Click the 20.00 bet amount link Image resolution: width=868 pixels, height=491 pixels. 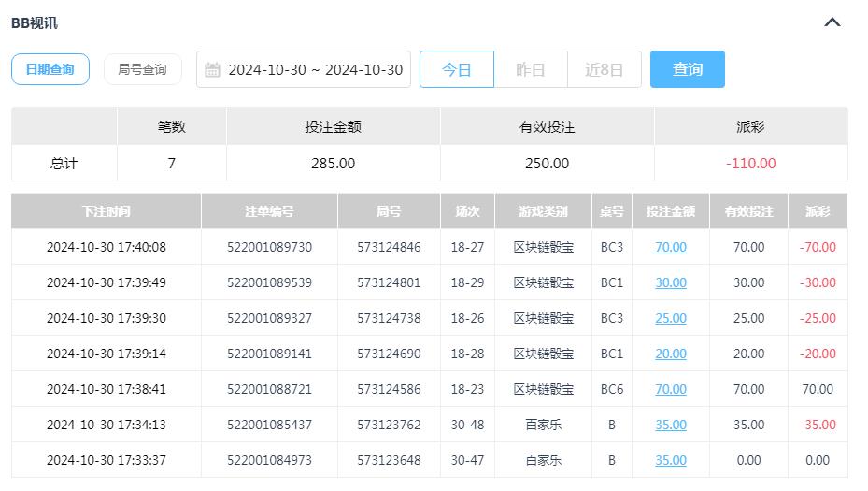(670, 354)
